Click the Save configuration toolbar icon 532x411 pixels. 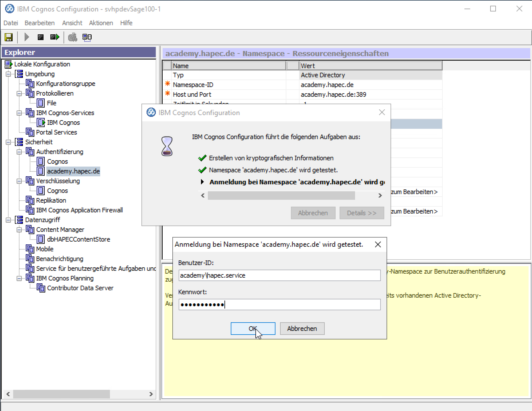tap(9, 37)
